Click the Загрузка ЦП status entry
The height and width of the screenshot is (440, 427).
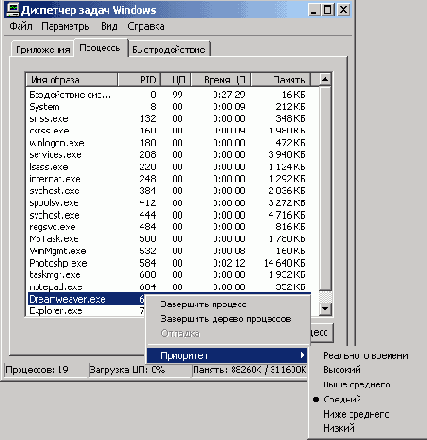click(x=140, y=370)
